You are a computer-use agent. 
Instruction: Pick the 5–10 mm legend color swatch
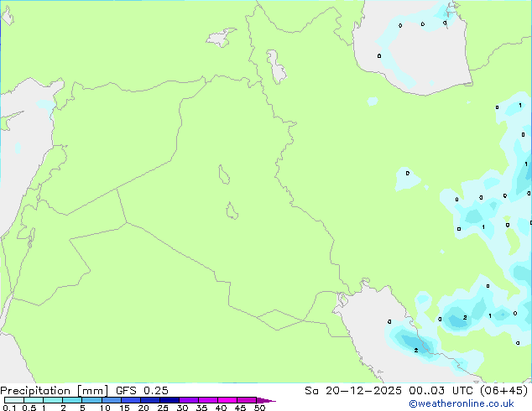click(91, 400)
